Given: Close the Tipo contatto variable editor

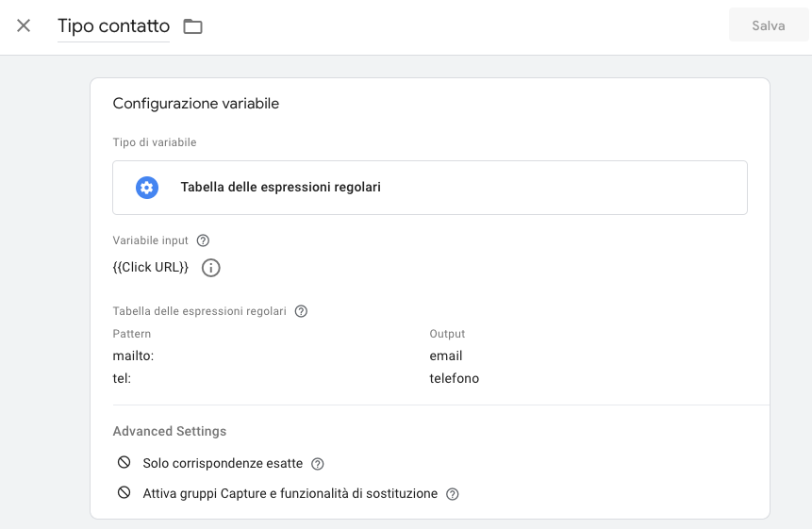Looking at the screenshot, I should point(24,25).
